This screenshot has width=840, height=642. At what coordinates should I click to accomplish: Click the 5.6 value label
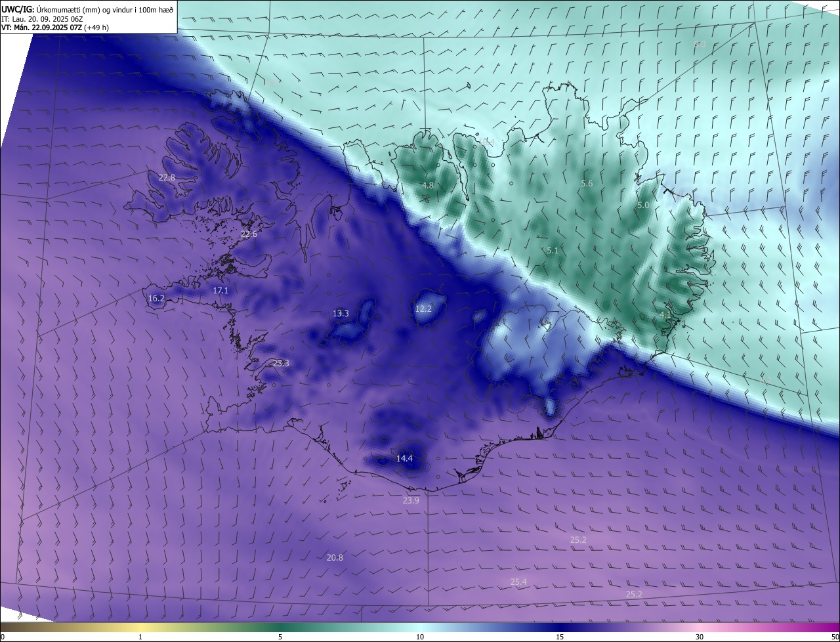pos(587,184)
